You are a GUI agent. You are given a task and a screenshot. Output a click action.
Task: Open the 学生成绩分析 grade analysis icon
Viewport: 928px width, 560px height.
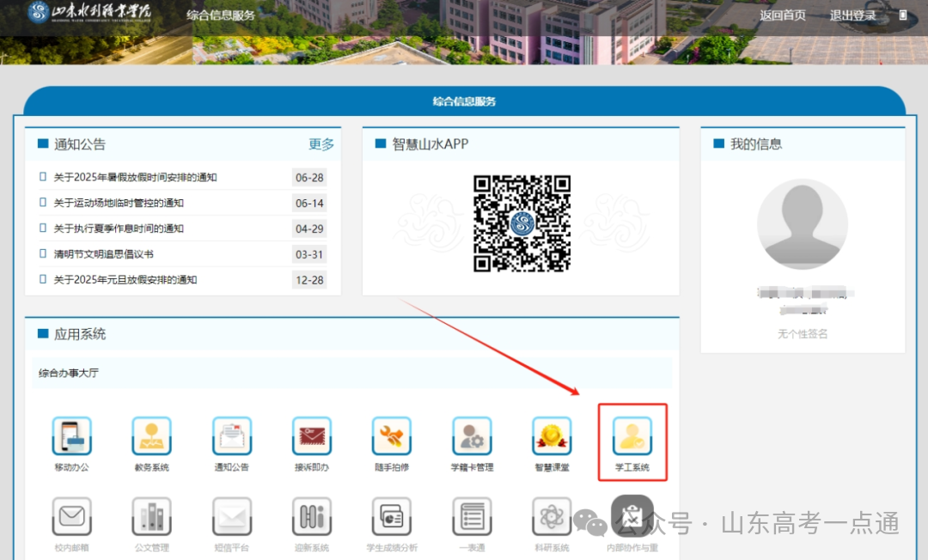[392, 516]
